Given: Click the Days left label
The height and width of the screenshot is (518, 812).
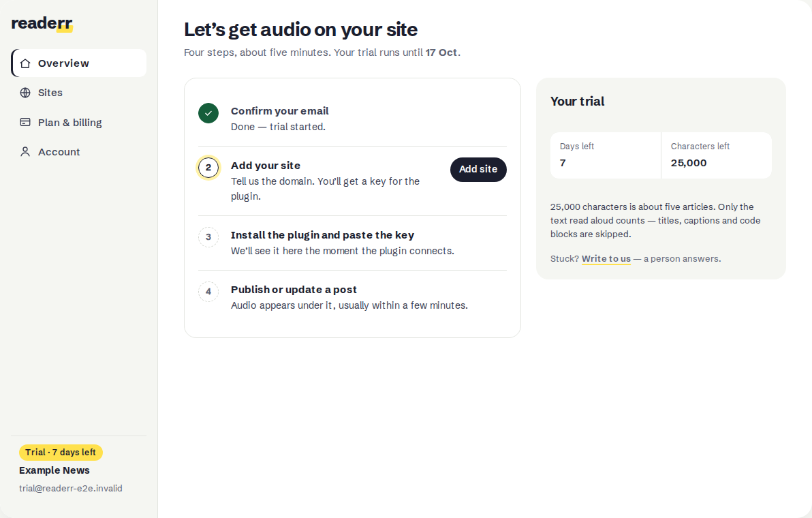Looking at the screenshot, I should tap(577, 146).
